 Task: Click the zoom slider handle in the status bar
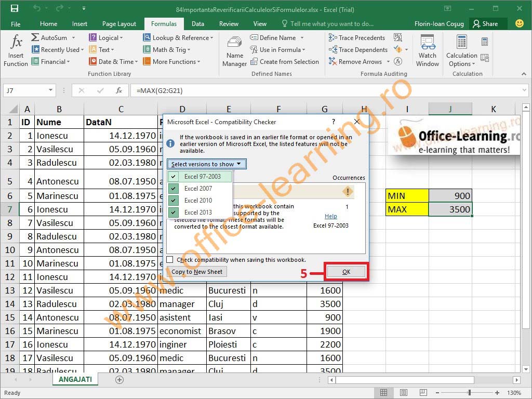(469, 393)
